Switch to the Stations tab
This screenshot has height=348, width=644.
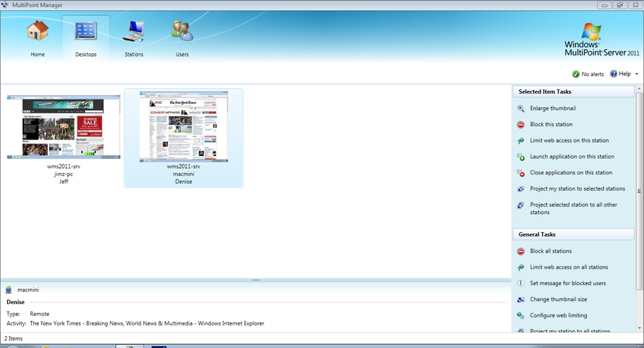[x=134, y=38]
